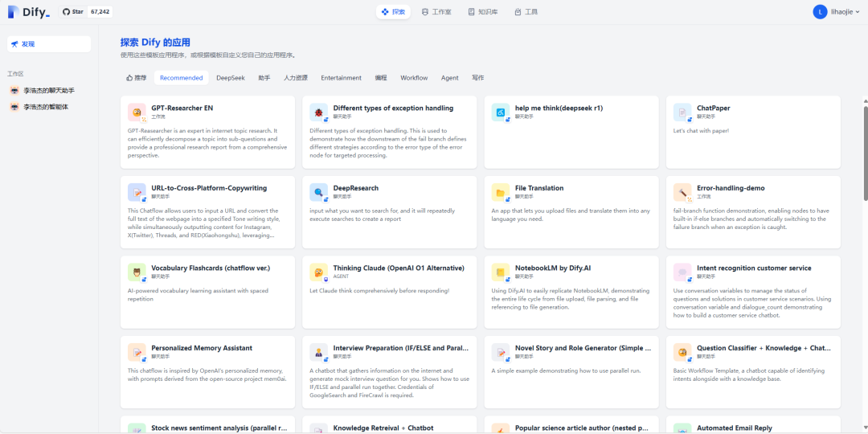Click the Interview Preparation app icon
This screenshot has width=868, height=434.
319,352
